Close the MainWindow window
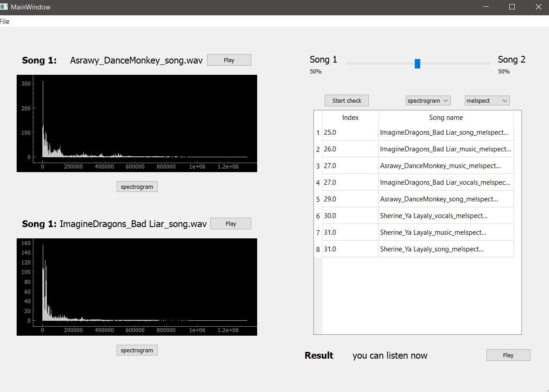This screenshot has height=392, width=549. (x=538, y=7)
